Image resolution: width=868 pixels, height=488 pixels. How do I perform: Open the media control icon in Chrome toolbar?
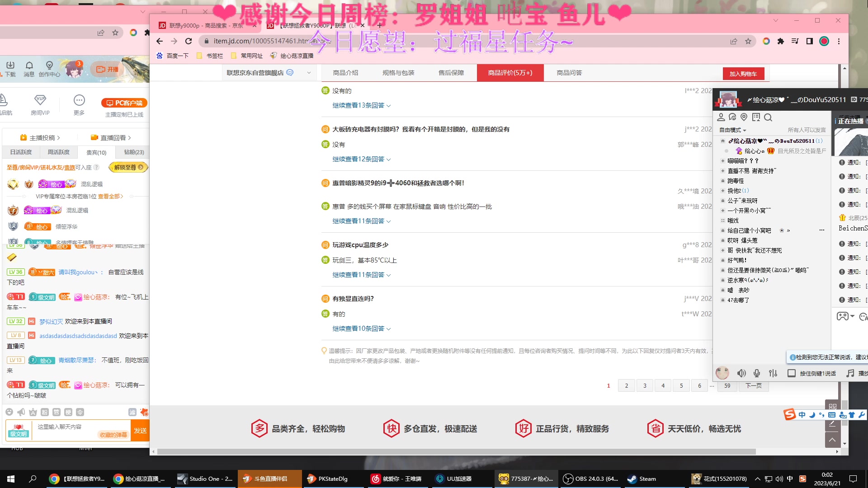(x=795, y=41)
